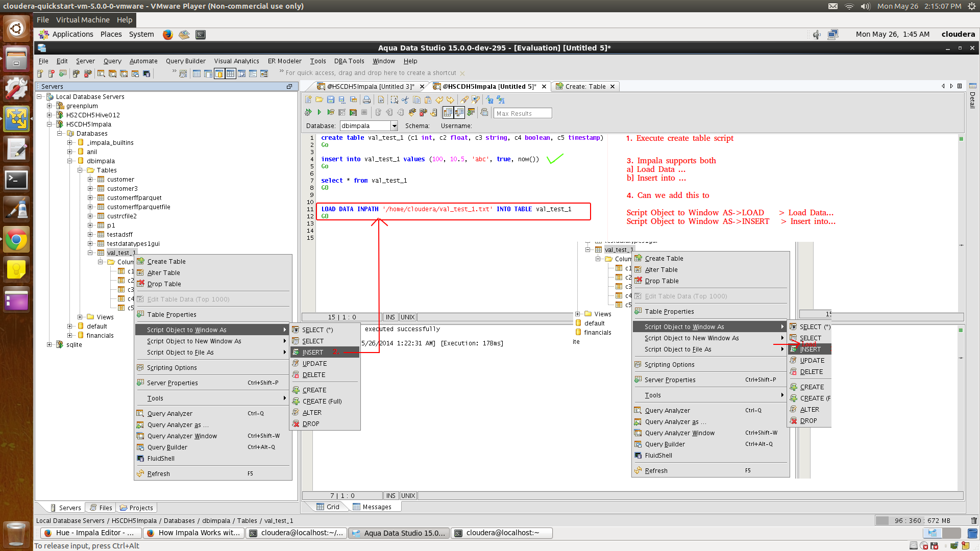Screen dimensions: 980x551
Task: Click the Paste icon in the query toolbar
Action: tap(428, 100)
